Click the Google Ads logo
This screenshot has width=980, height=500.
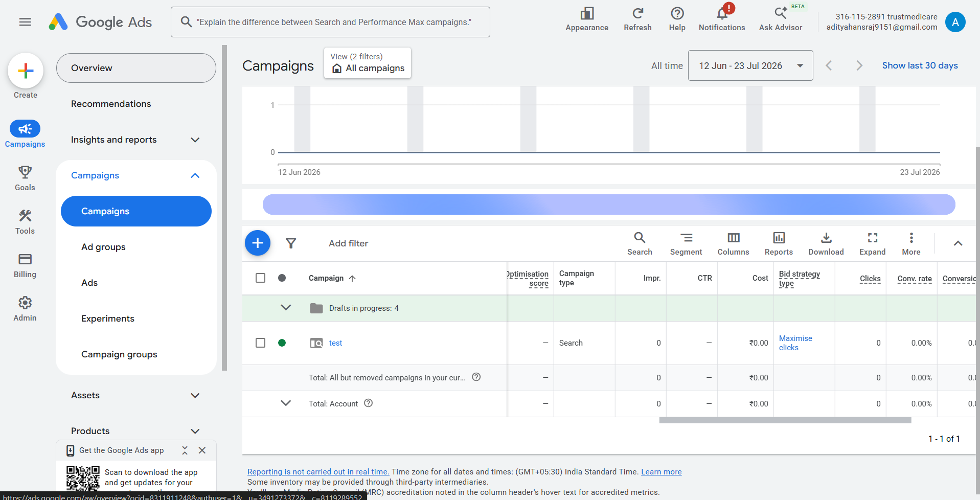(100, 22)
